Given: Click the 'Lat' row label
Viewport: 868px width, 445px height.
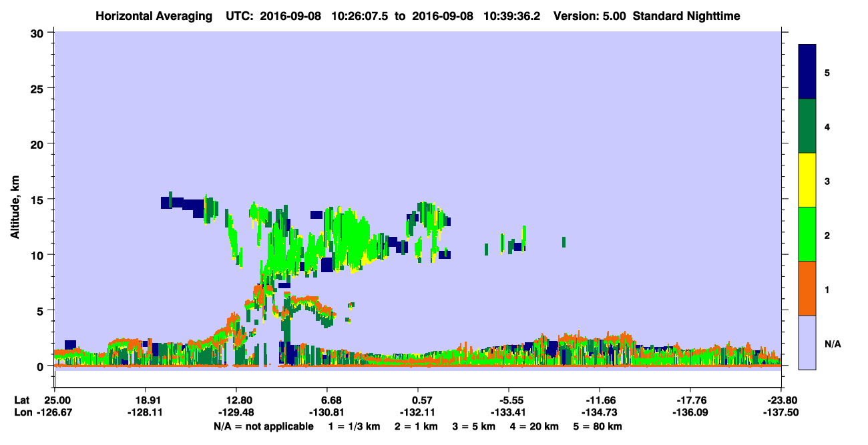Looking at the screenshot, I should [x=21, y=400].
